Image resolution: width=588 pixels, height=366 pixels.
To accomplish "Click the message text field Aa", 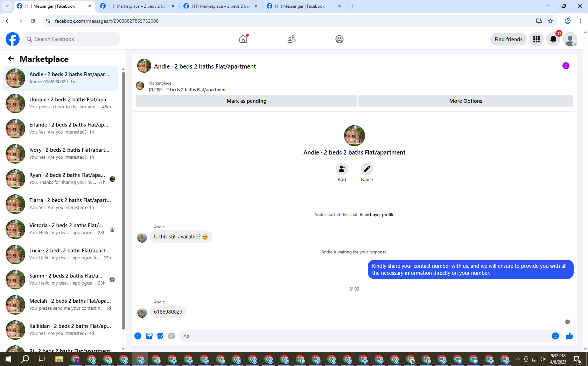I will [x=364, y=336].
